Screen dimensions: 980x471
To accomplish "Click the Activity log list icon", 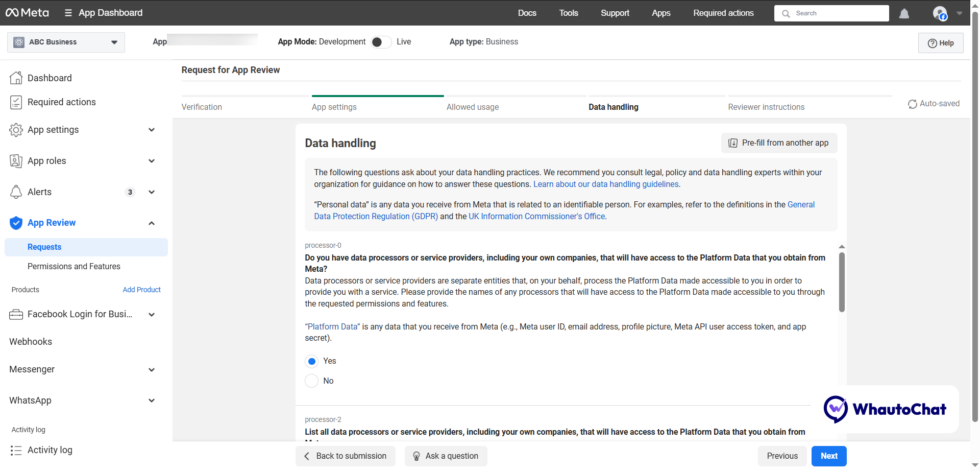I will [x=16, y=450].
